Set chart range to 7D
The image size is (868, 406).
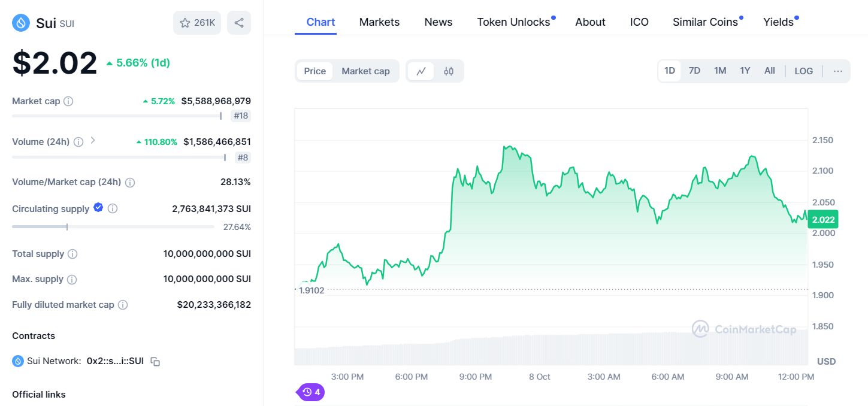pyautogui.click(x=694, y=71)
